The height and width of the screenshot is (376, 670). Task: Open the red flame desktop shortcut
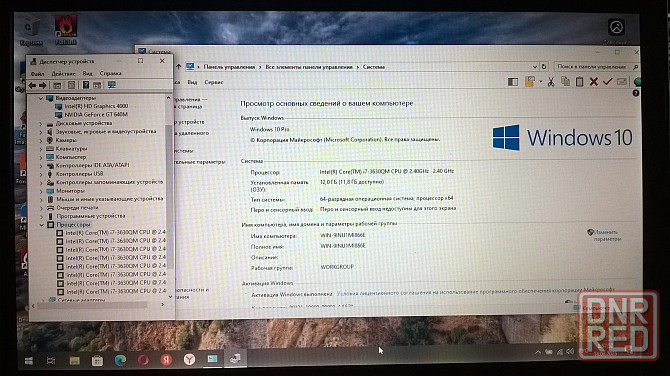click(65, 30)
